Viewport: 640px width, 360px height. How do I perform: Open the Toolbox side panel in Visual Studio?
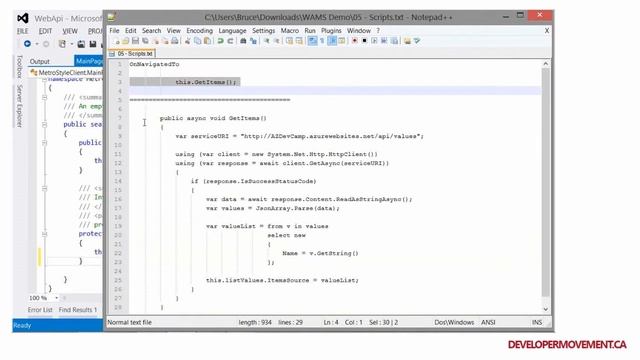[19, 67]
